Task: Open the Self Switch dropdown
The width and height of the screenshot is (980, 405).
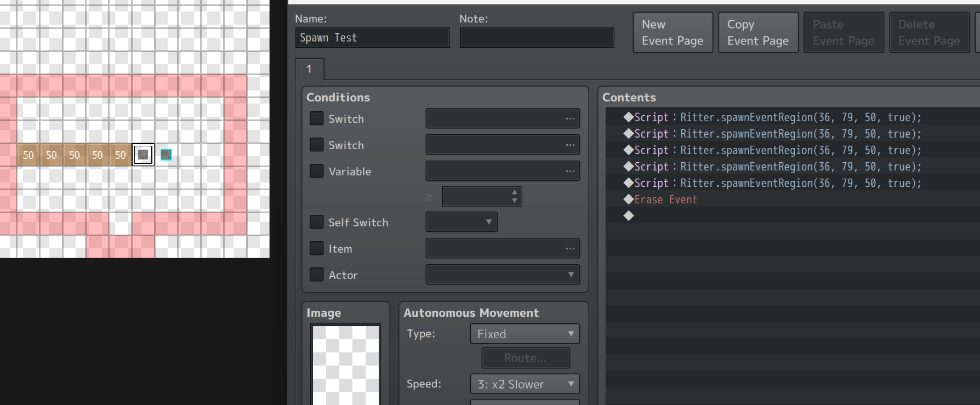Action: 461,222
